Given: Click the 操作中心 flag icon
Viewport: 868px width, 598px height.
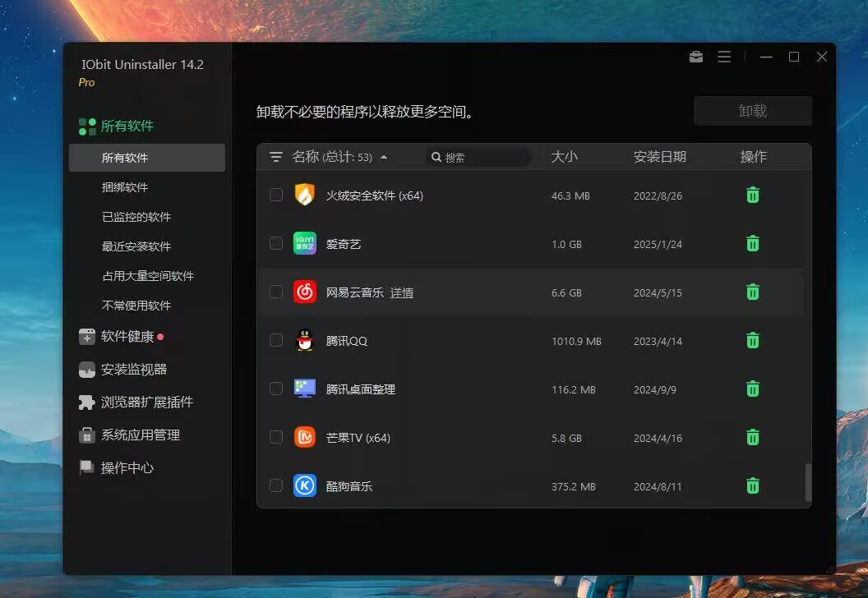Looking at the screenshot, I should point(86,468).
